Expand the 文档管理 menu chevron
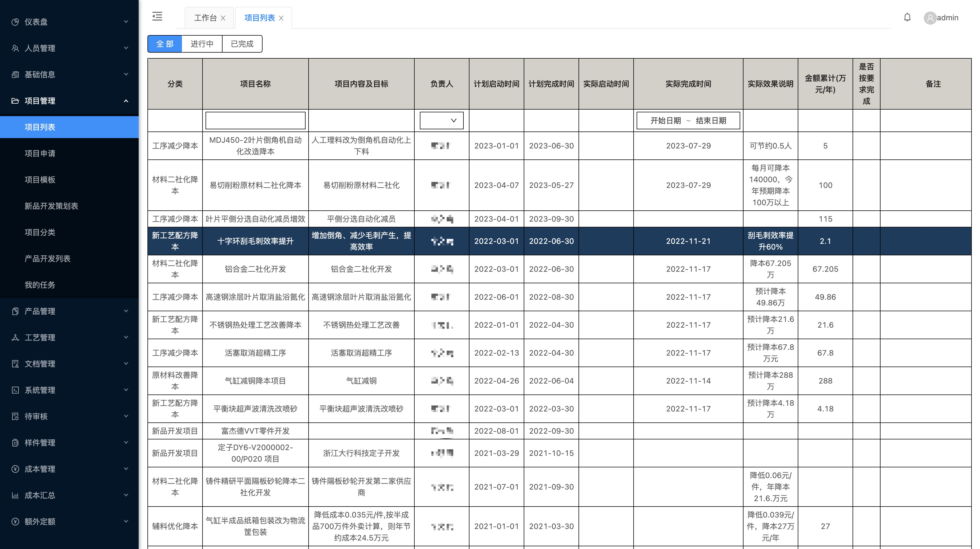Screen dimensions: 980x549 [x=126, y=364]
